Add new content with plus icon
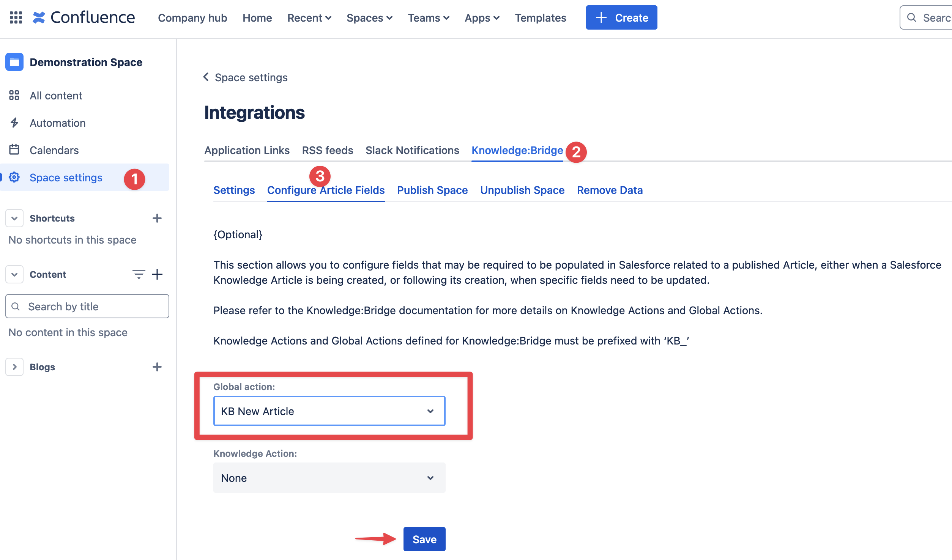 click(157, 274)
